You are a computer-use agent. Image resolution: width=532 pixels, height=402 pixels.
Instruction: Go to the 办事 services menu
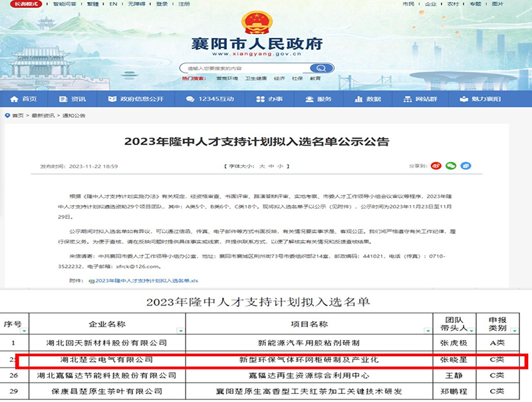click(272, 99)
